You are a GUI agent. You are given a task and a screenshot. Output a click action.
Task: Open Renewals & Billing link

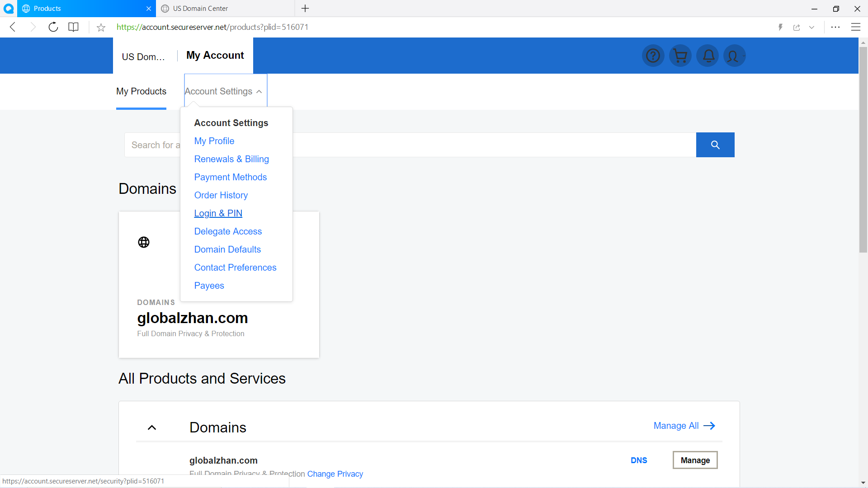tap(231, 159)
